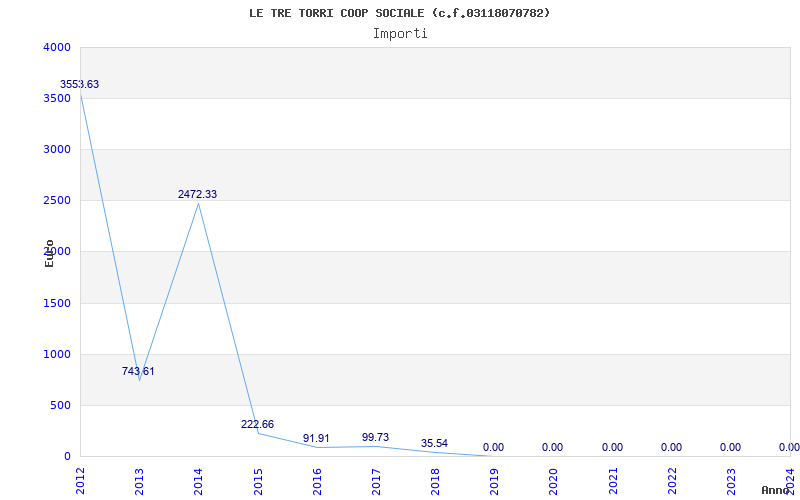Click the 0.00 value above 2020
The width and height of the screenshot is (800, 500).
click(553, 447)
